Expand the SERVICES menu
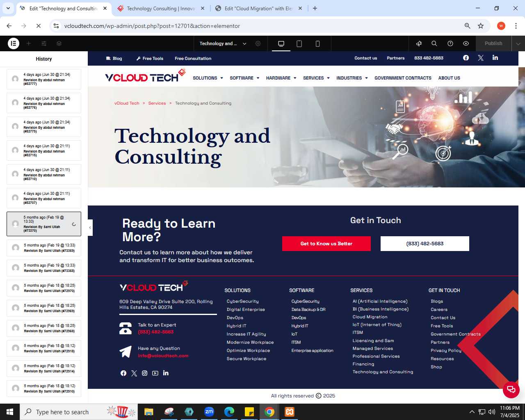The image size is (525, 420). [316, 78]
